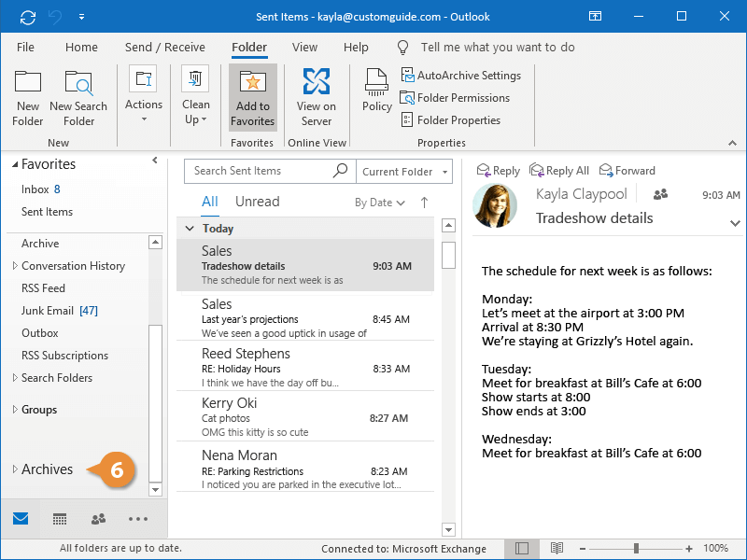Adjust the zoom slider handle
Image resolution: width=747 pixels, height=560 pixels.
pyautogui.click(x=636, y=549)
